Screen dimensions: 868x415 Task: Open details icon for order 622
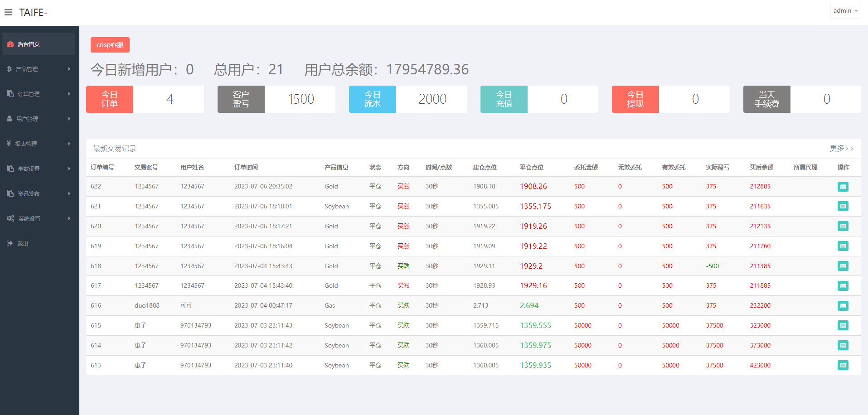point(843,187)
